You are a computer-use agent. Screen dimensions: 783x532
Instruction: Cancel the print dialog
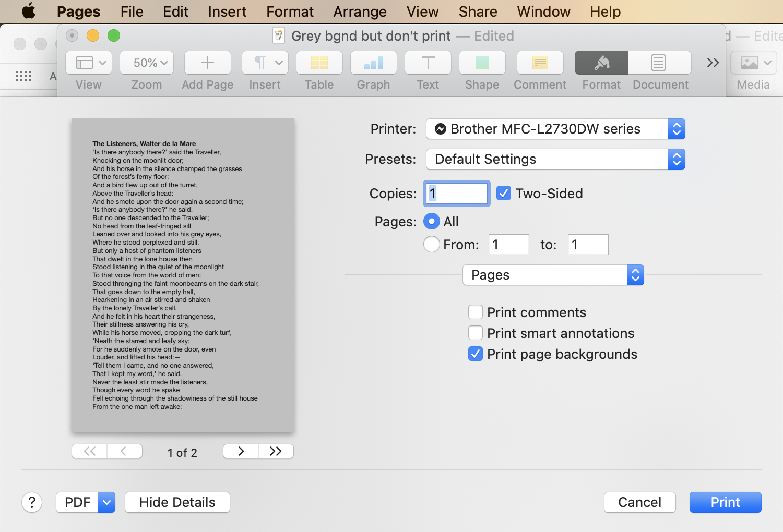click(640, 502)
